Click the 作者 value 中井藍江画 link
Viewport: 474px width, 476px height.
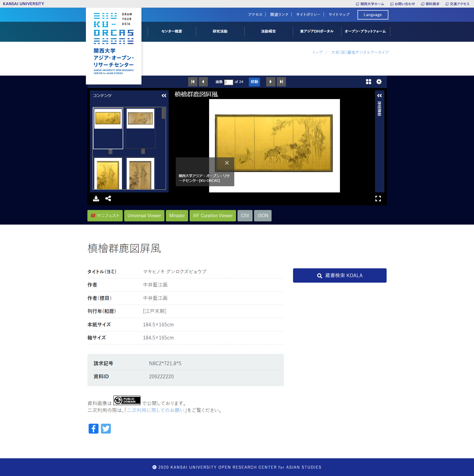click(155, 285)
